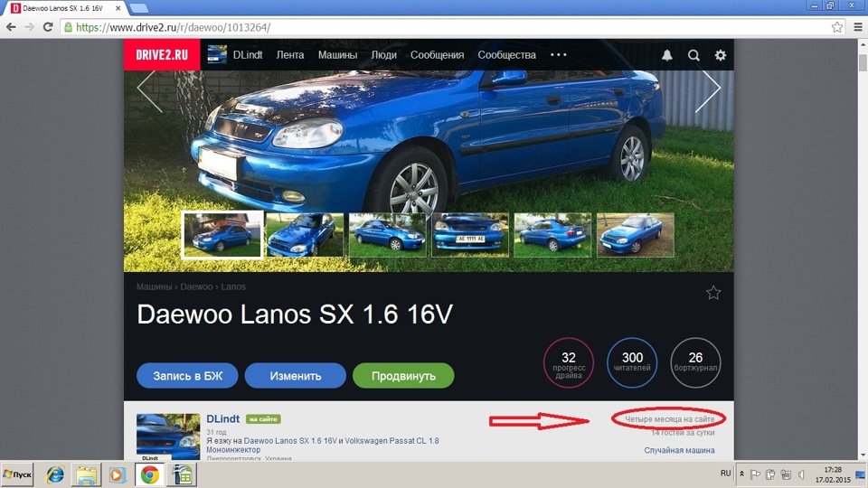Viewport: 868px width, 488px height.
Task: Click show desktop monitor tray icon
Action: click(860, 474)
